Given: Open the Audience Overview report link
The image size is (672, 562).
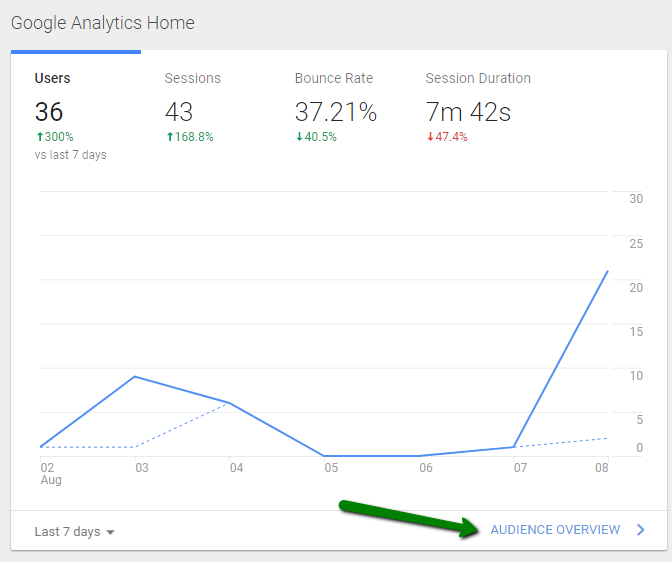Looking at the screenshot, I should coord(555,530).
